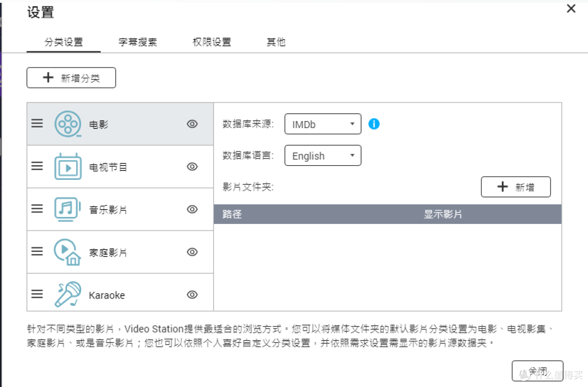Click the 家庭影片 home movie icon
The height and width of the screenshot is (387, 588).
point(66,251)
